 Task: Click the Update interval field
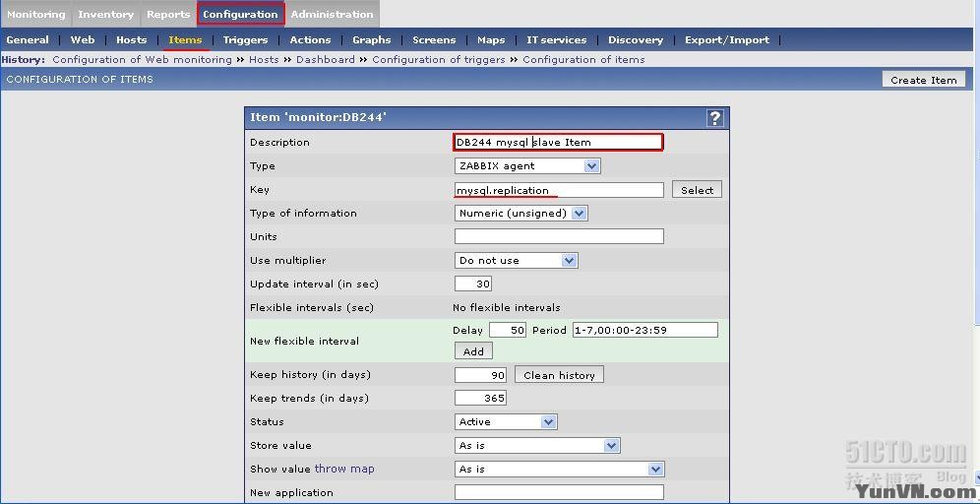(x=473, y=283)
